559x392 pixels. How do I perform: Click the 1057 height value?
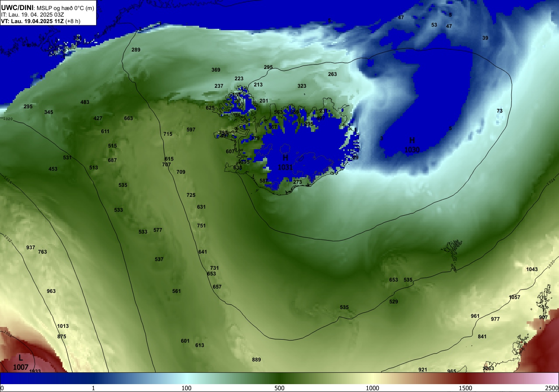coord(514,297)
